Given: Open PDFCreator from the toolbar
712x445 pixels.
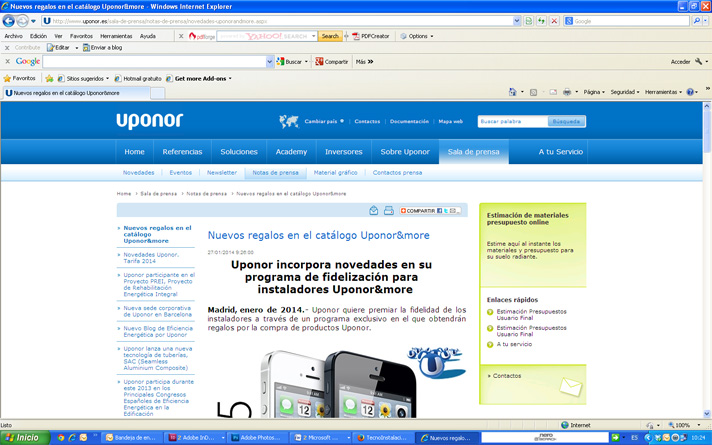Looking at the screenshot, I should click(371, 36).
